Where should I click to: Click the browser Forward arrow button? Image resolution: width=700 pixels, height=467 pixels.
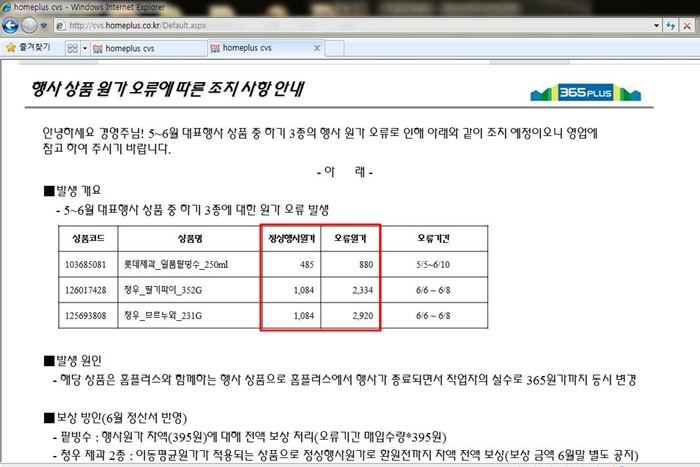tap(29, 25)
